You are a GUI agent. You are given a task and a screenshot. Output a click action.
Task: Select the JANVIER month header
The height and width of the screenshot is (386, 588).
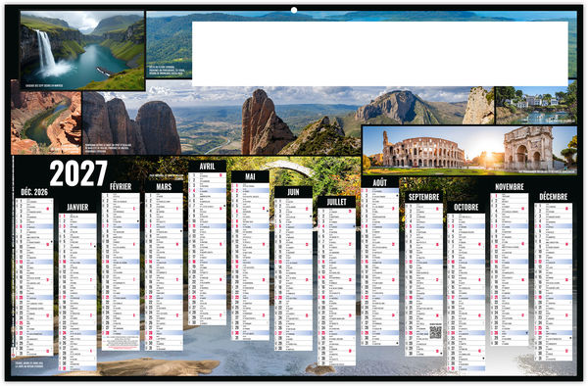[77, 208]
